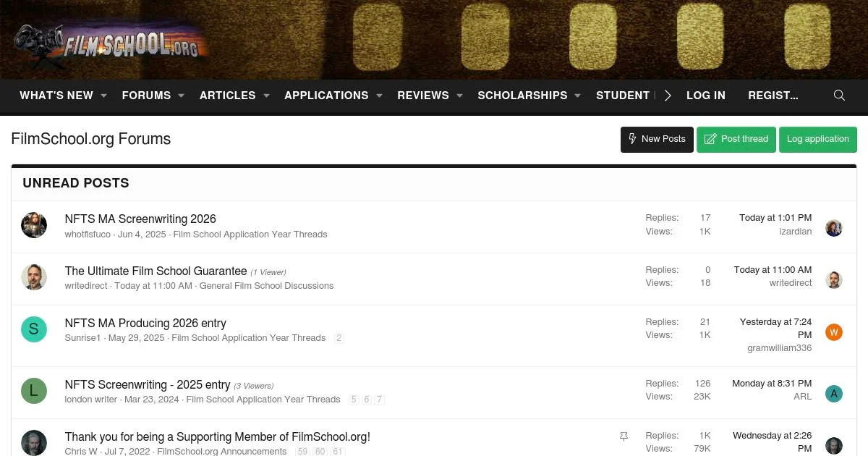
Task: Open Sunrise1's green S avatar
Action: [34, 329]
